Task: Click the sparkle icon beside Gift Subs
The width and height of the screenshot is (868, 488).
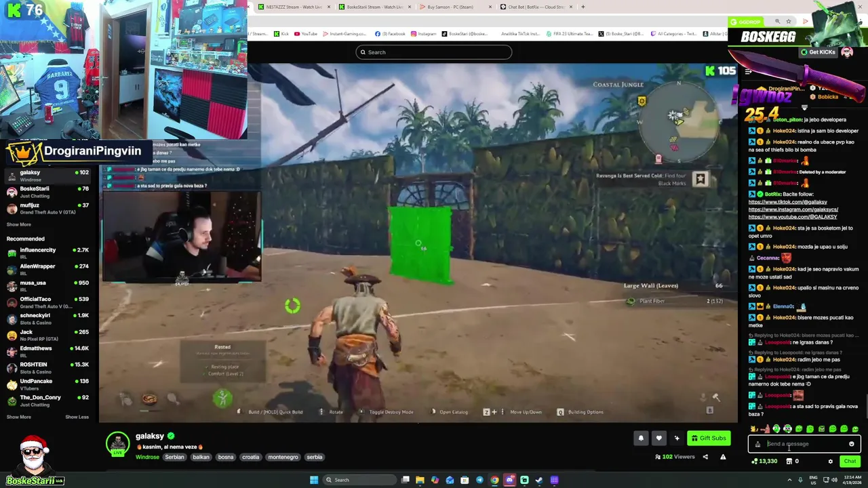Action: (x=677, y=439)
